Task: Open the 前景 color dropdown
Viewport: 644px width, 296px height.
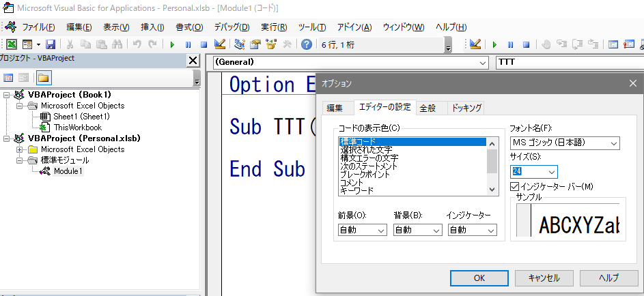Action: 382,231
